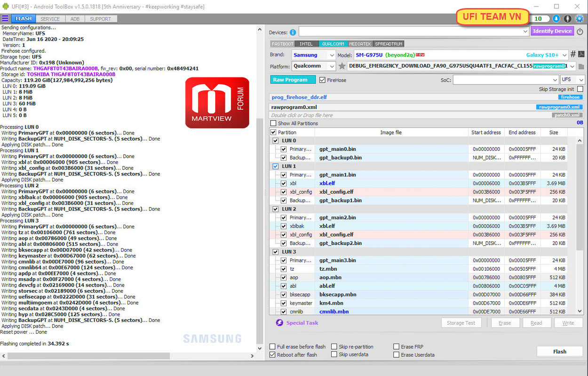Click the patch0.xml drop file field
Screen dimensions: 588x376
(427, 115)
